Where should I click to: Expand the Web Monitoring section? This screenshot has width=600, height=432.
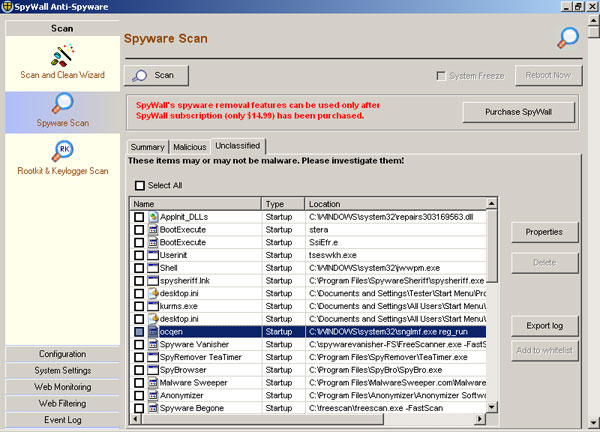[62, 387]
